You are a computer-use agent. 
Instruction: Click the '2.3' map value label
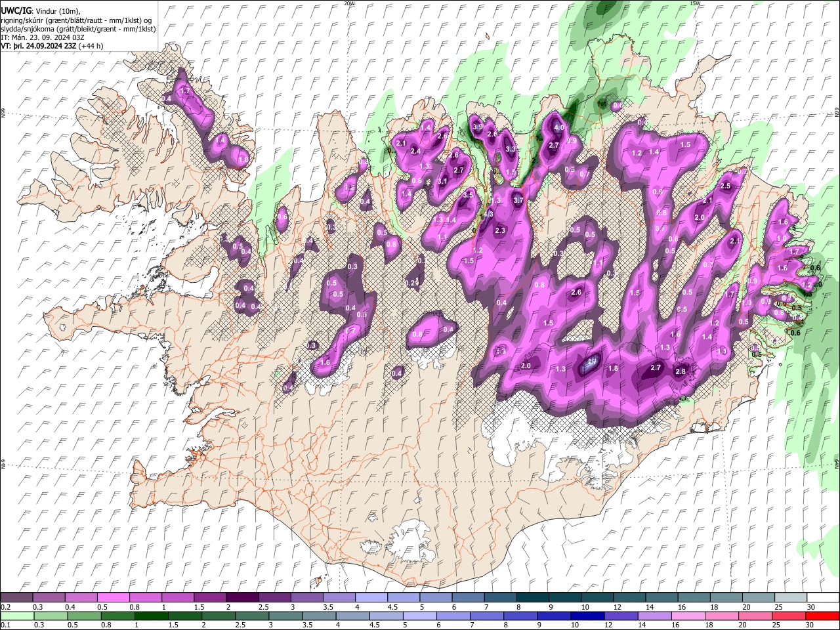point(500,230)
